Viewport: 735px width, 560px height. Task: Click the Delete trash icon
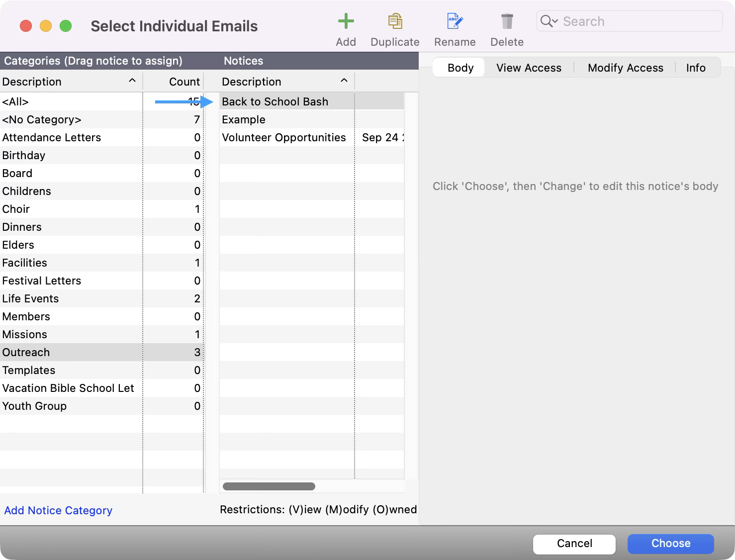507,21
